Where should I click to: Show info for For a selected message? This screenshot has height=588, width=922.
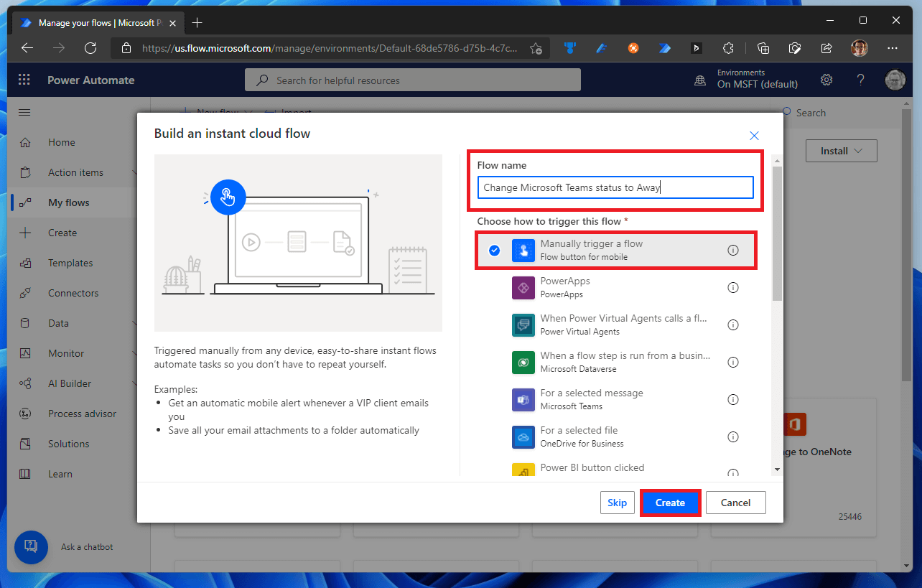[x=733, y=400]
